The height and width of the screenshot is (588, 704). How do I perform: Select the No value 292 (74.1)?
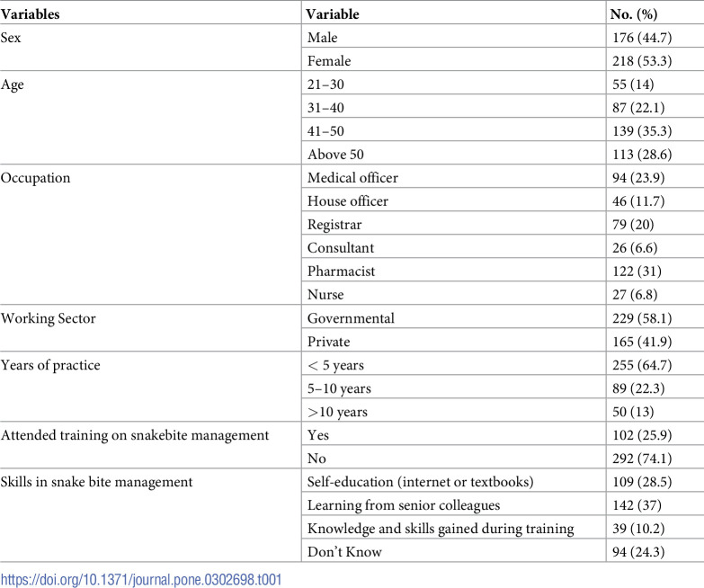click(642, 459)
